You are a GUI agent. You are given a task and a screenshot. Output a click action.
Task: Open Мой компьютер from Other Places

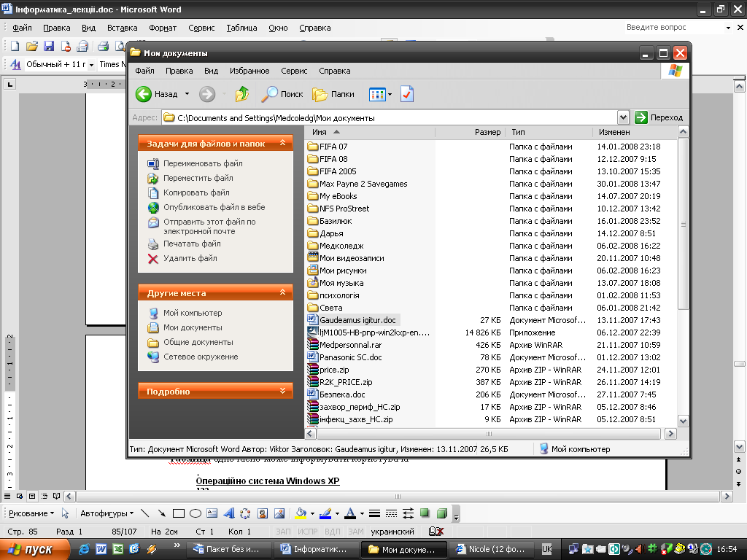click(x=193, y=313)
